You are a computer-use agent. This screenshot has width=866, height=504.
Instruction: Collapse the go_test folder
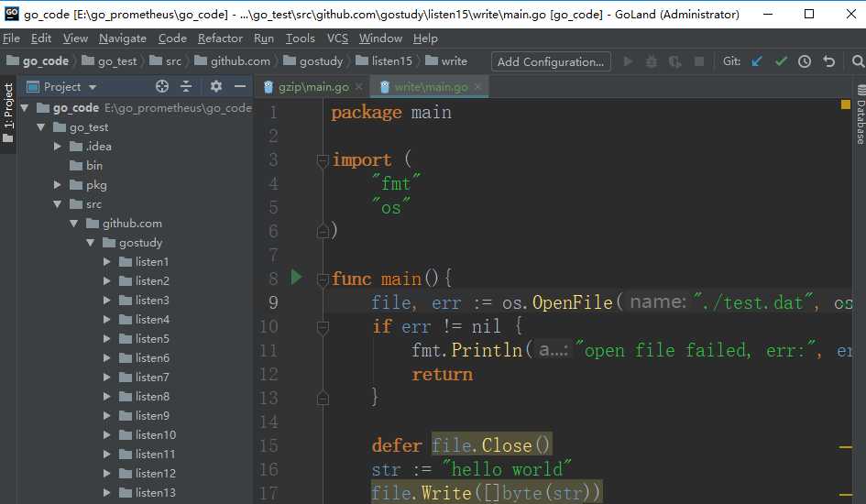click(x=41, y=127)
